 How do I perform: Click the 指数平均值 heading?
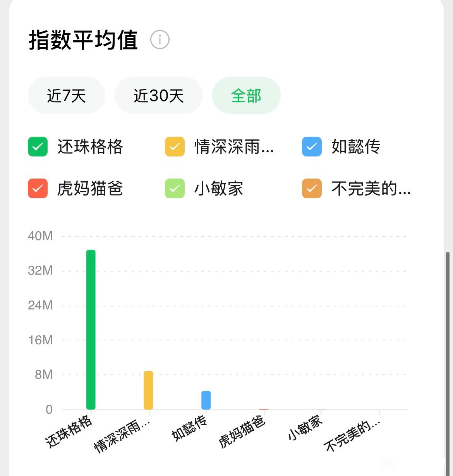[x=83, y=40]
